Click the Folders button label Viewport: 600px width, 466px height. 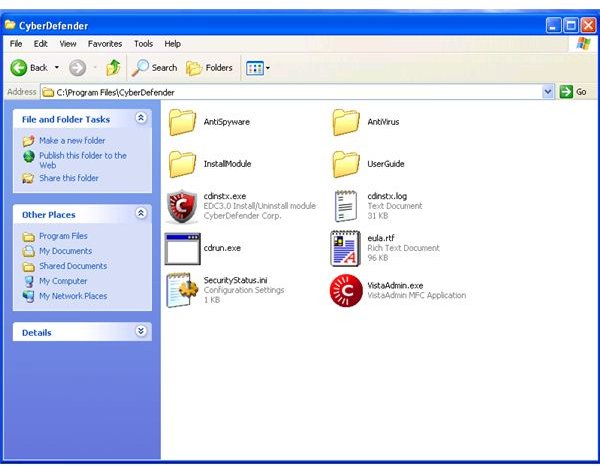[219, 68]
